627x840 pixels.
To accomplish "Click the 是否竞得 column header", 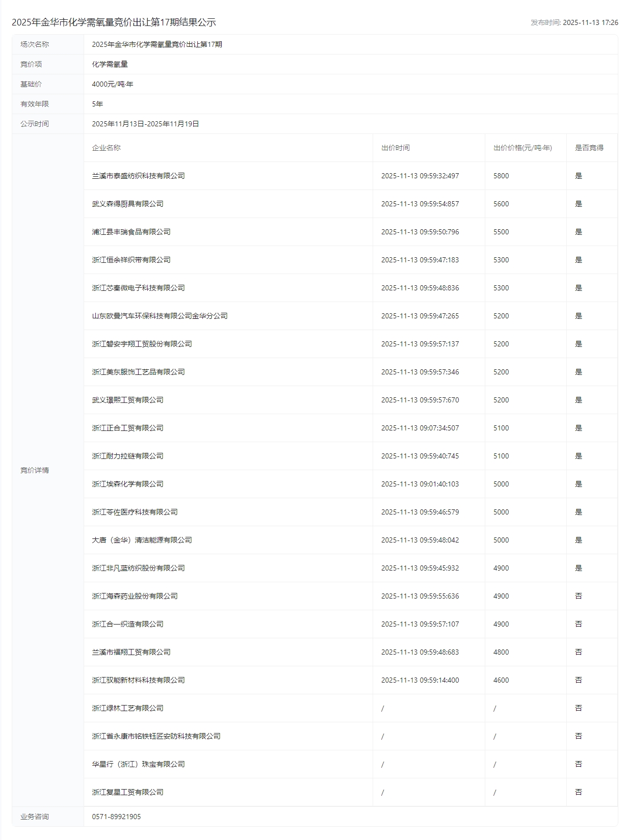I will pyautogui.click(x=589, y=148).
